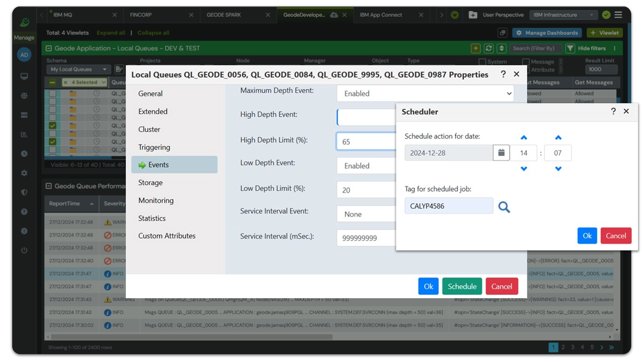Click the Expand all link
The width and height of the screenshot is (644, 362).
coord(111,33)
